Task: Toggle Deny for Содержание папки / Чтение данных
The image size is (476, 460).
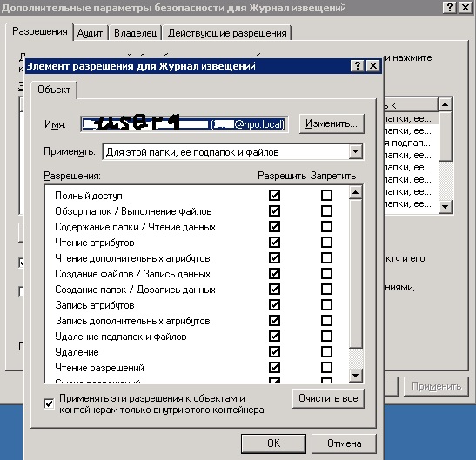Action: (x=326, y=227)
